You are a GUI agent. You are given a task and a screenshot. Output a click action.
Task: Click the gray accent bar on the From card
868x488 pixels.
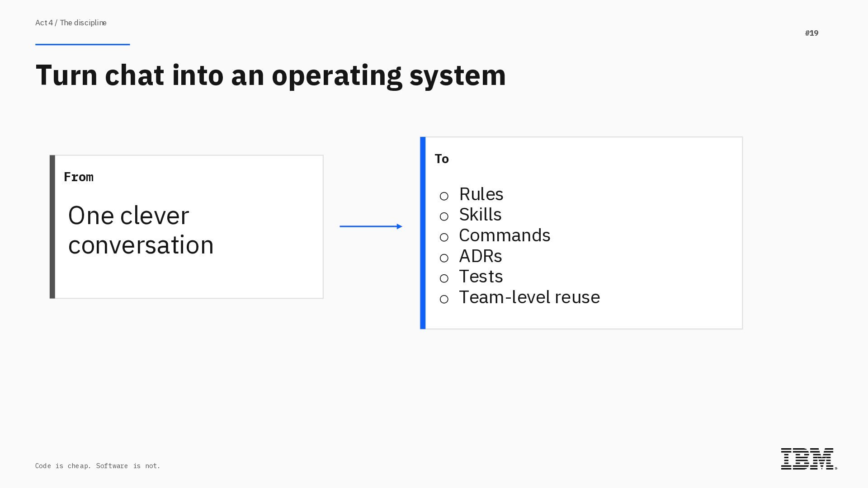(52, 227)
